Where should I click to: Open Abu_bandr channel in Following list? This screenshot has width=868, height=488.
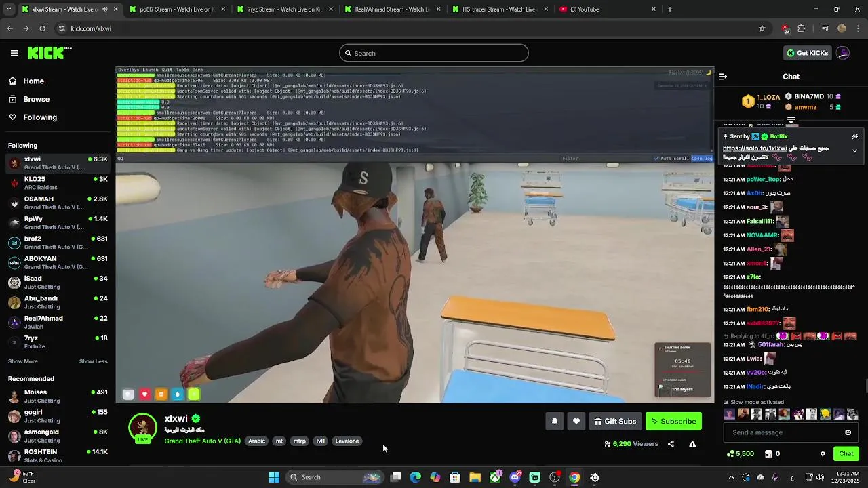coord(58,302)
